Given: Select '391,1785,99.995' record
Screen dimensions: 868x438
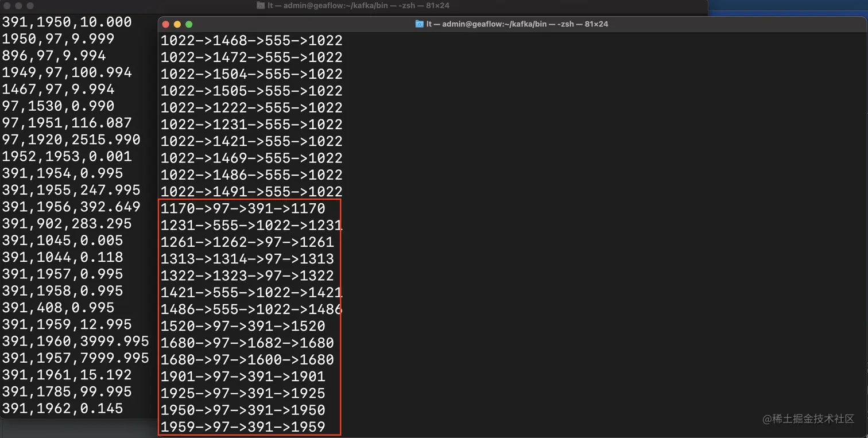Looking at the screenshot, I should click(67, 392).
